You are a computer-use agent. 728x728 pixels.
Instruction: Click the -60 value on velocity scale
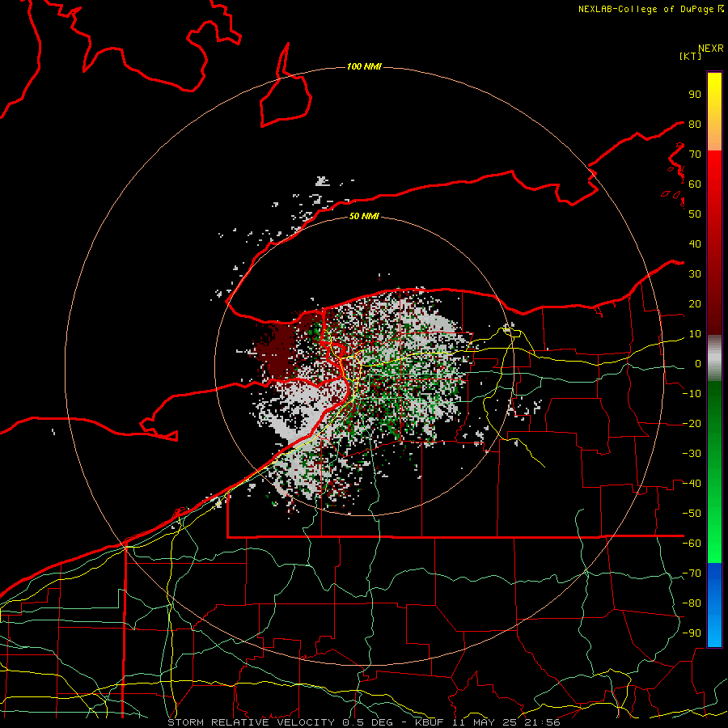pos(692,544)
